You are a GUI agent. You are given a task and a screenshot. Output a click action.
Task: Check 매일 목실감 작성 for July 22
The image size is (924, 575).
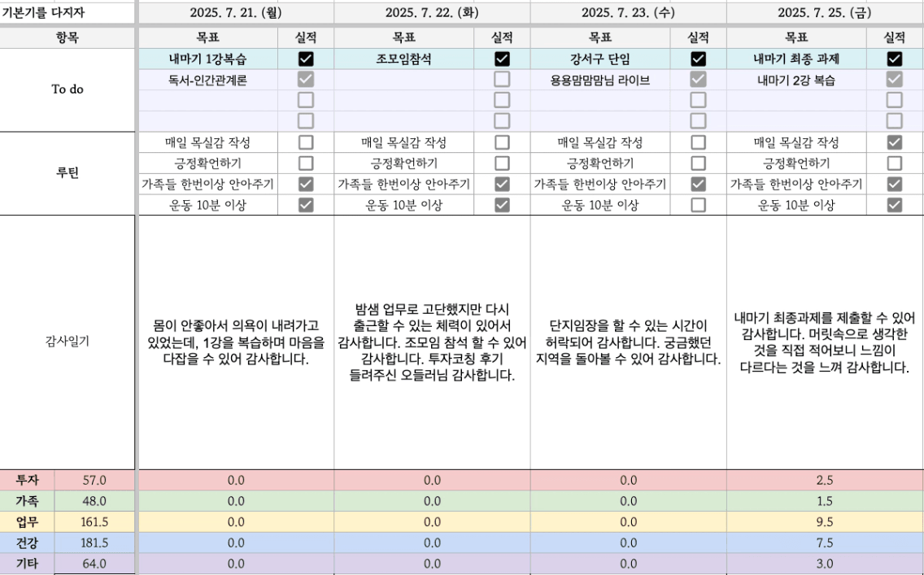tap(502, 142)
